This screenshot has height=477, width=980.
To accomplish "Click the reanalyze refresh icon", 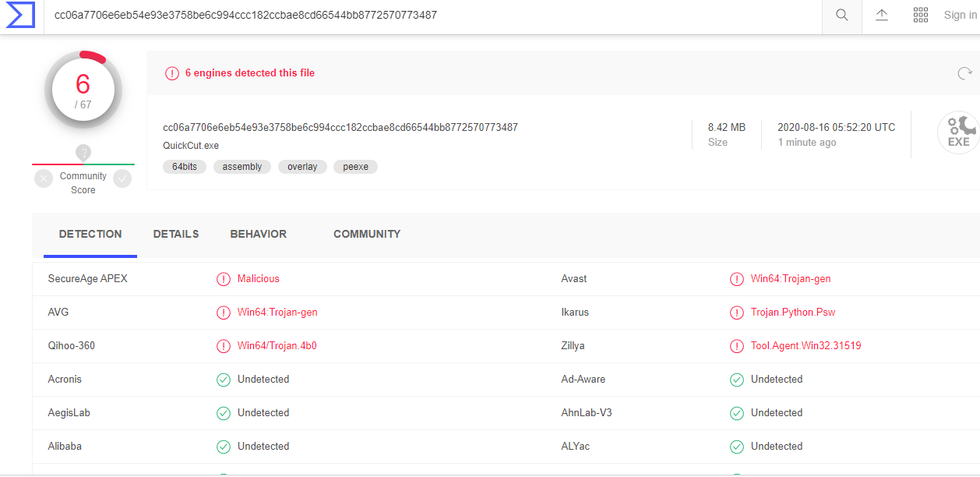I will [x=964, y=73].
